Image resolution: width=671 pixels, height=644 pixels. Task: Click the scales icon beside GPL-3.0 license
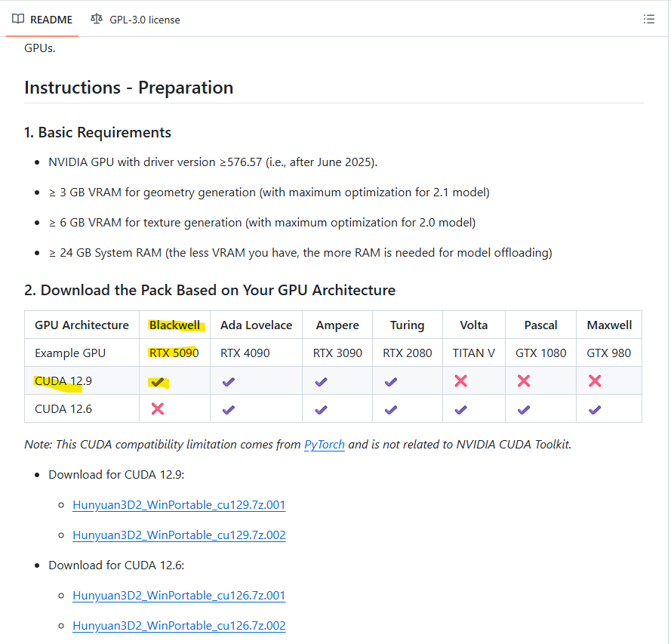click(96, 19)
